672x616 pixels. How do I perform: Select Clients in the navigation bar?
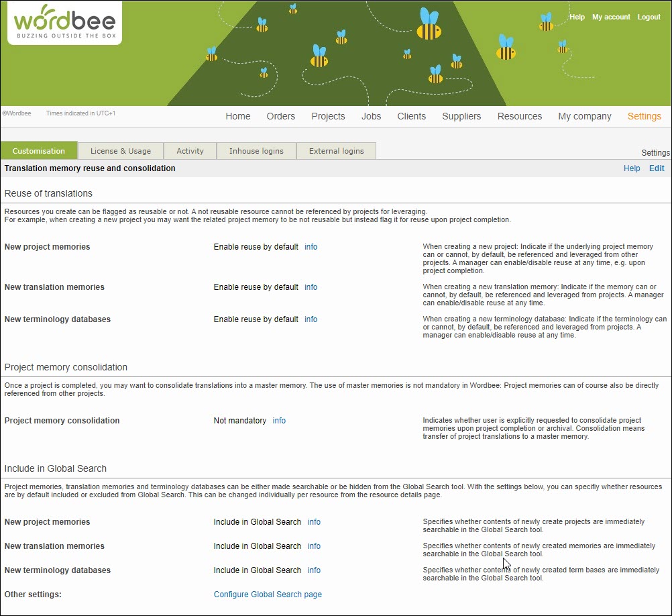(x=411, y=116)
